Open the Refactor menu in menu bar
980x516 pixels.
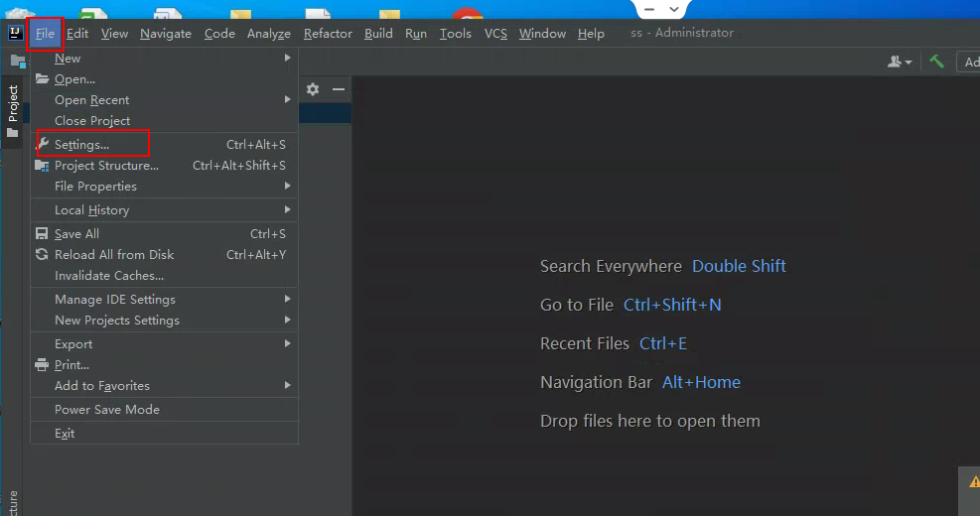point(328,34)
